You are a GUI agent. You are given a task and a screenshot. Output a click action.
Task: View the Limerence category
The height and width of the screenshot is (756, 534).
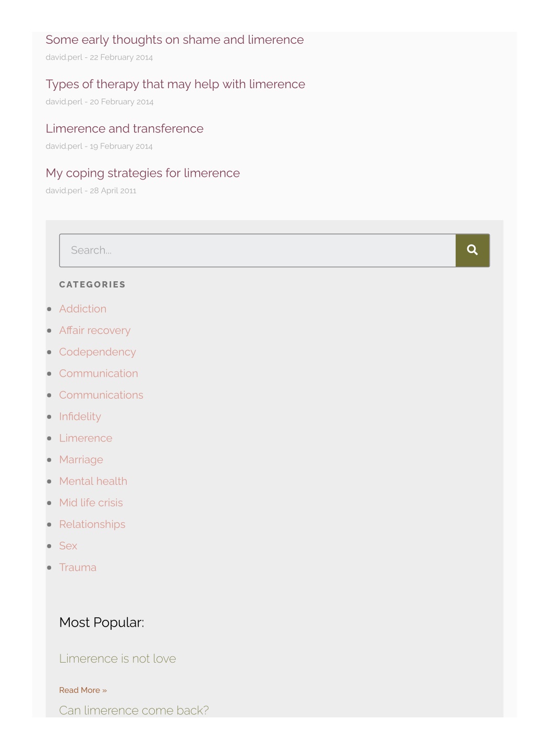(86, 438)
